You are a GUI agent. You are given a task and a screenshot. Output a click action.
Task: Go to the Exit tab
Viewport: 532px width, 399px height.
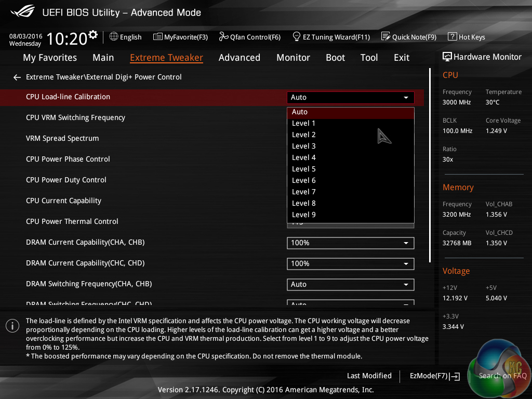tap(402, 58)
